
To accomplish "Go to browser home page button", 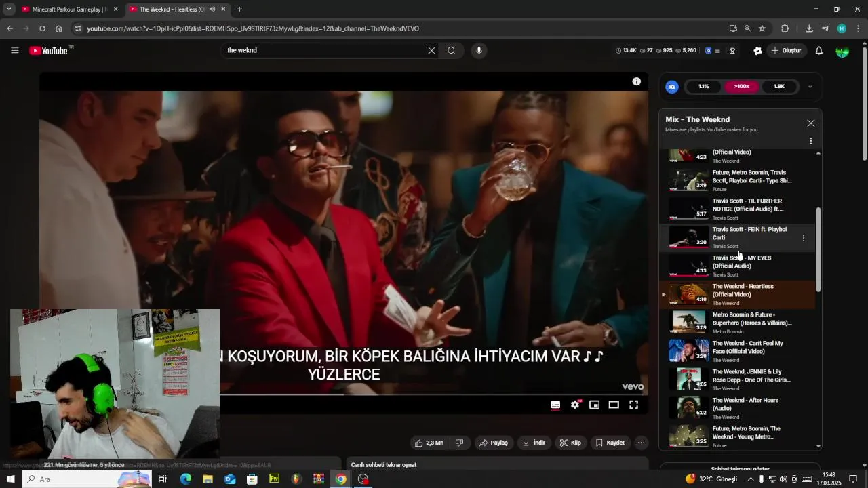I will pyautogui.click(x=59, y=28).
